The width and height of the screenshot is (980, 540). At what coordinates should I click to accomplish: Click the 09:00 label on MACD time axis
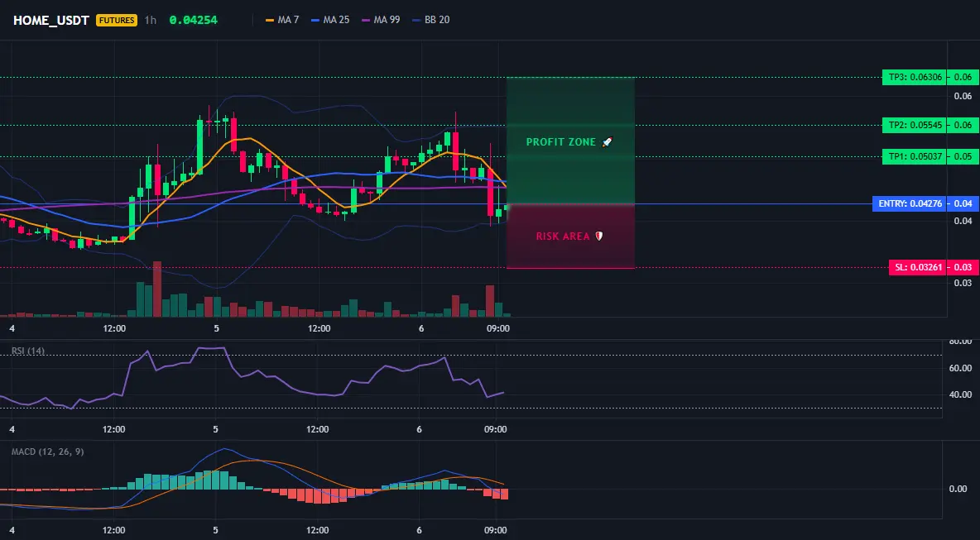coord(496,531)
